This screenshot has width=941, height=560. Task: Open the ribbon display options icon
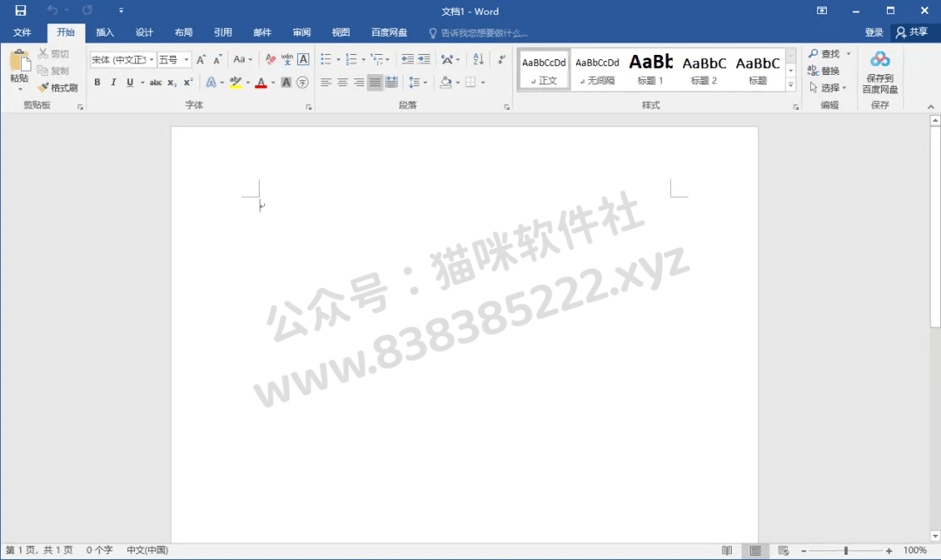(x=823, y=10)
